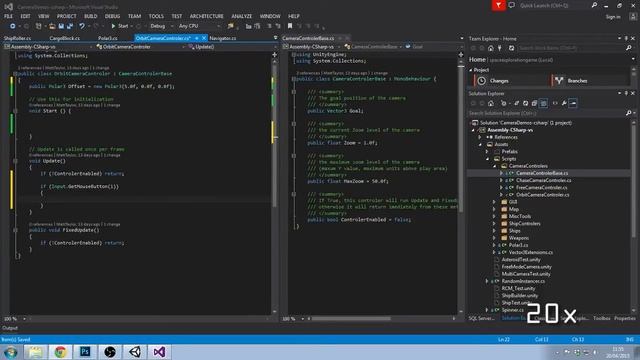Viewport: 640px width, 360px height.
Task: Click the Solution Explorer Home icon
Action: (491, 103)
